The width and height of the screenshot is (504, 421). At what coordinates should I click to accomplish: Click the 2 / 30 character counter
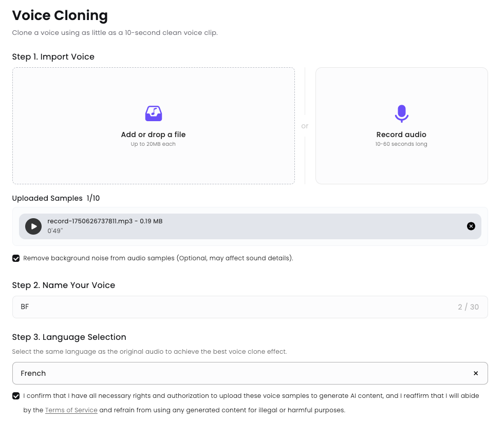[468, 307]
